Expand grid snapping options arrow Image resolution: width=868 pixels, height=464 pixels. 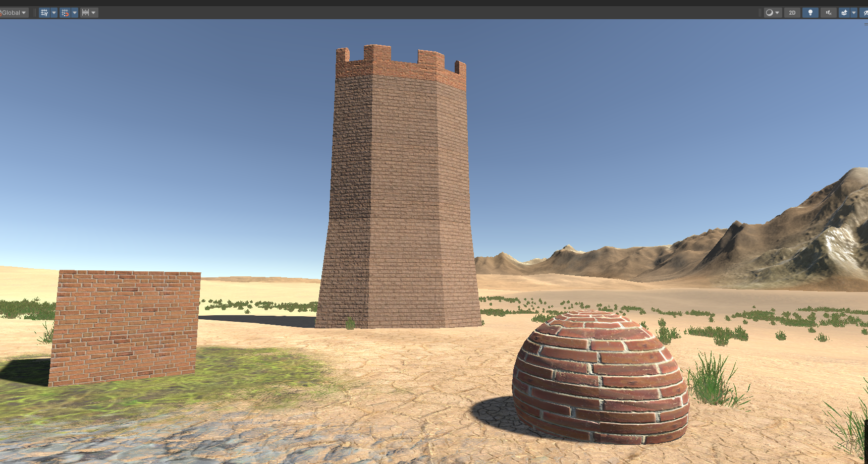click(x=75, y=13)
